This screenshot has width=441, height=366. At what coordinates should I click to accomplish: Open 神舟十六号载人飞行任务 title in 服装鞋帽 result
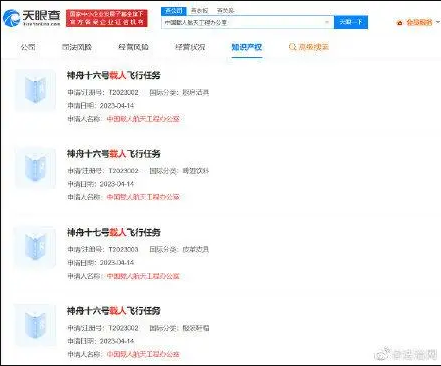114,311
